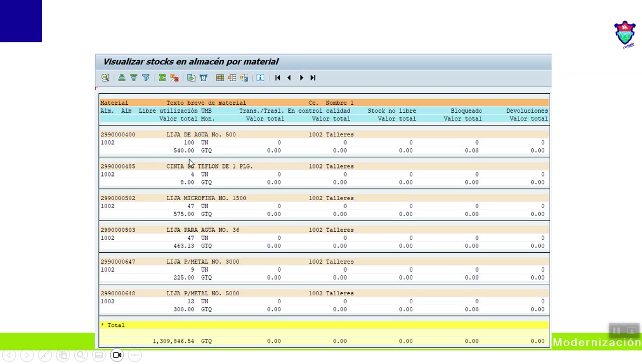Export the report to a local file

(x=191, y=77)
